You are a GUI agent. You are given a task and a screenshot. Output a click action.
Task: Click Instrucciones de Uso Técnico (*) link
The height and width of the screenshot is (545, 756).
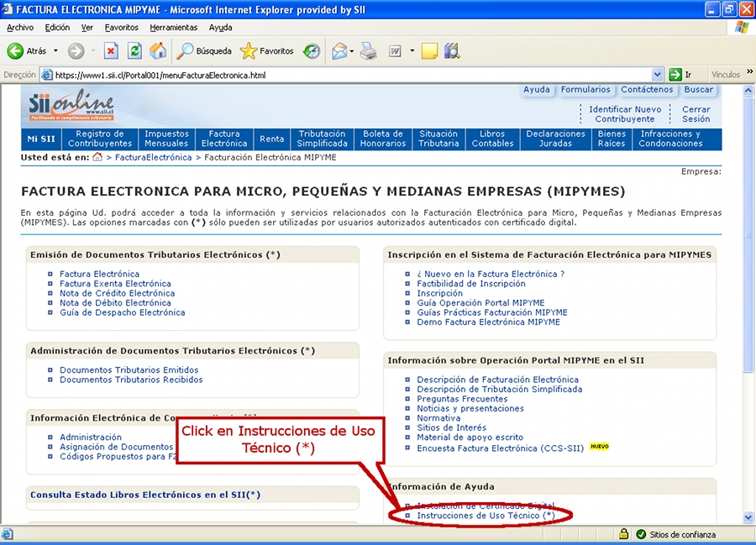486,516
